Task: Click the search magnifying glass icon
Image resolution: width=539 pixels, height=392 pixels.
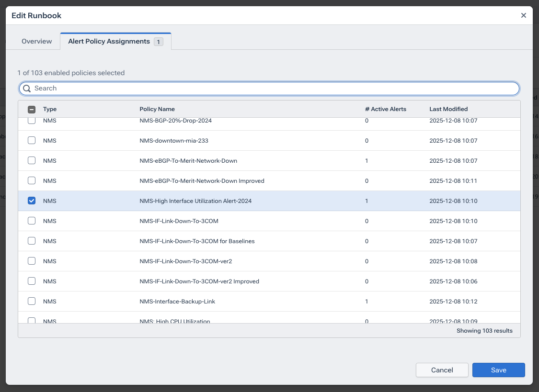Action: (27, 89)
